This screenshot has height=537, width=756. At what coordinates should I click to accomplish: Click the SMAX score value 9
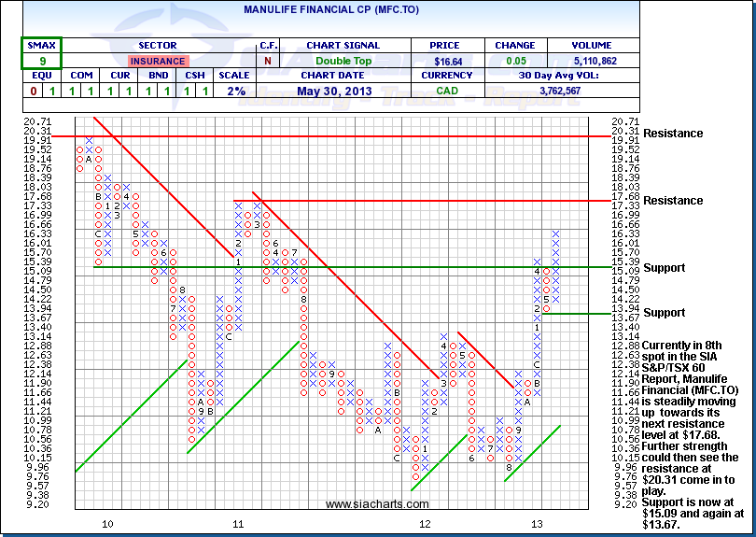(42, 61)
